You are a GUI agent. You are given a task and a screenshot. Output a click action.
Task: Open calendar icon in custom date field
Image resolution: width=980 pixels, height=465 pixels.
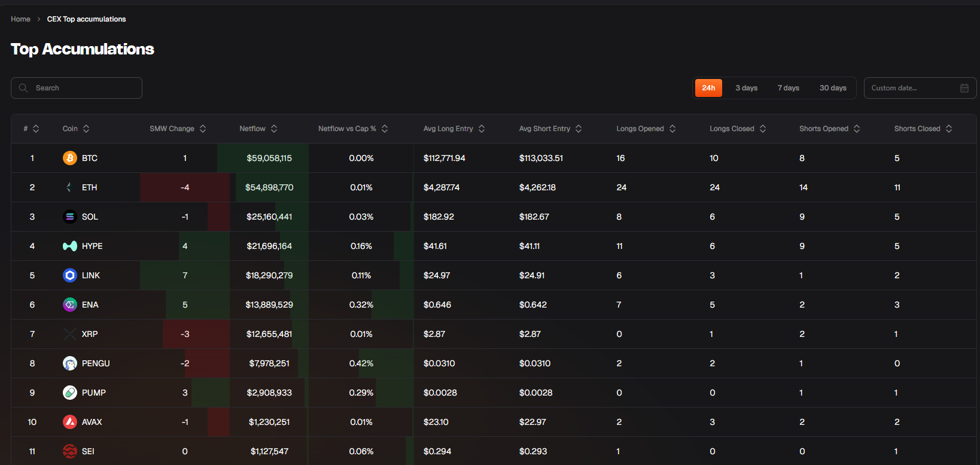(x=964, y=88)
